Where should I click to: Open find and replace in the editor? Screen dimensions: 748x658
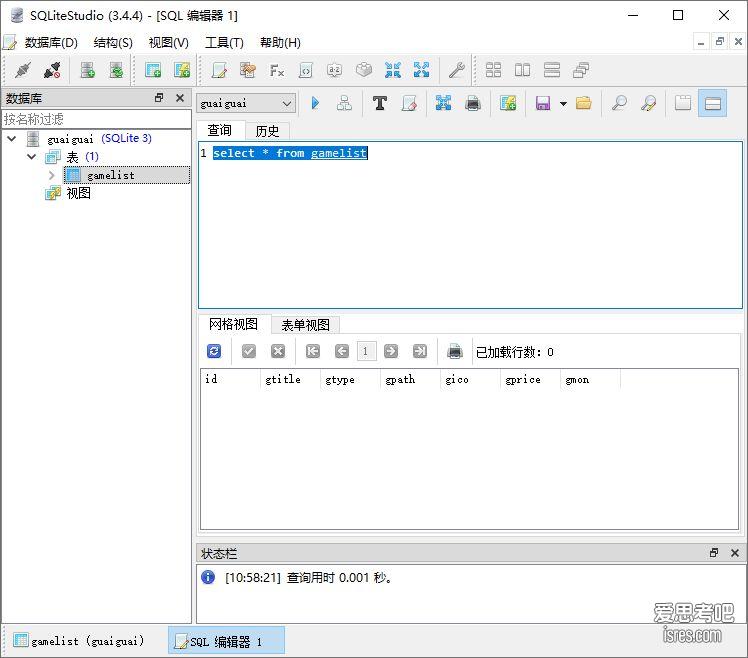648,103
